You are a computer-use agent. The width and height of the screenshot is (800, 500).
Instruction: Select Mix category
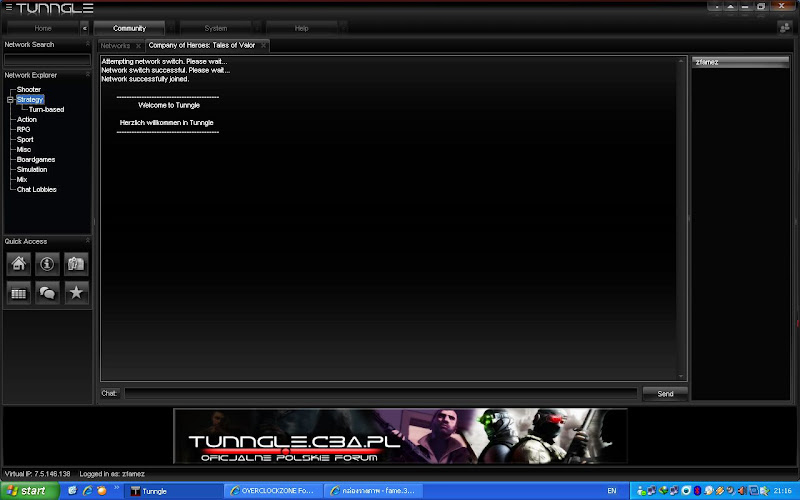tap(22, 179)
